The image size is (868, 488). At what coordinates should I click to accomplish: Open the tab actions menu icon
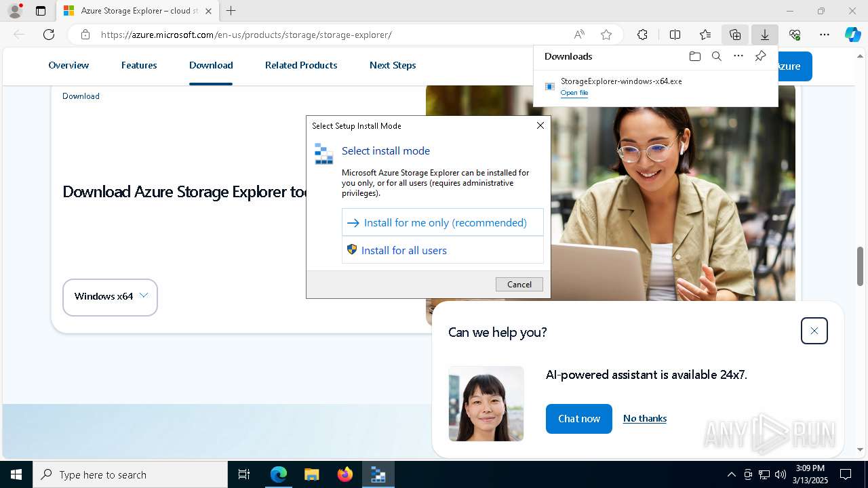tap(41, 11)
